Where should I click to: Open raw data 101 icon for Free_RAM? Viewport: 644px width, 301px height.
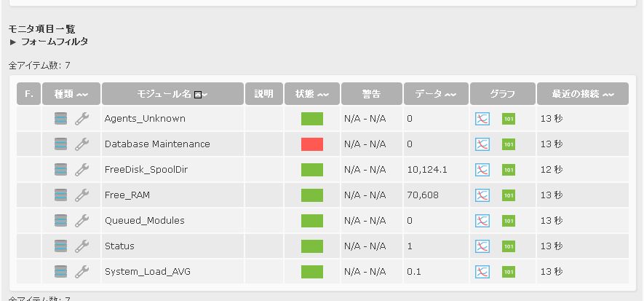tap(509, 195)
